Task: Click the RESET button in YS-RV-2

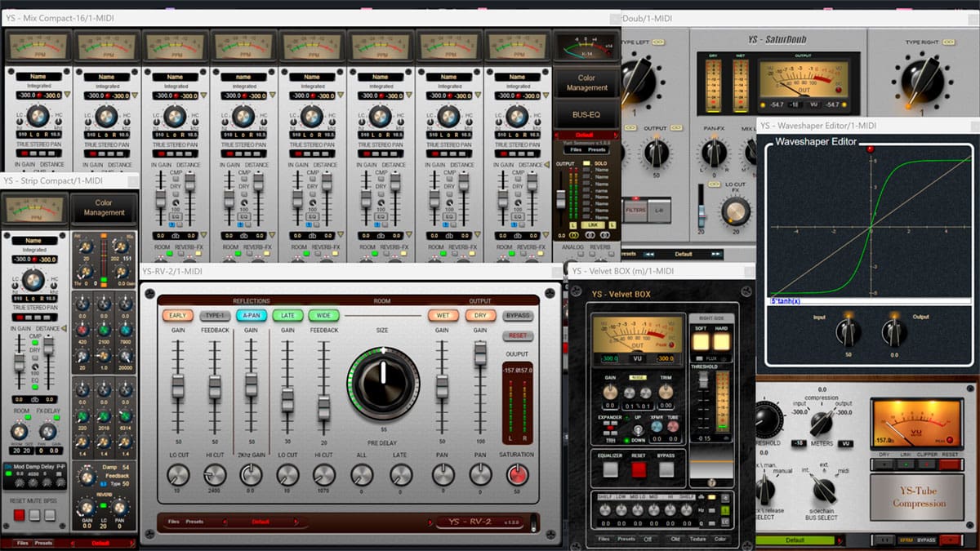Action: click(517, 335)
